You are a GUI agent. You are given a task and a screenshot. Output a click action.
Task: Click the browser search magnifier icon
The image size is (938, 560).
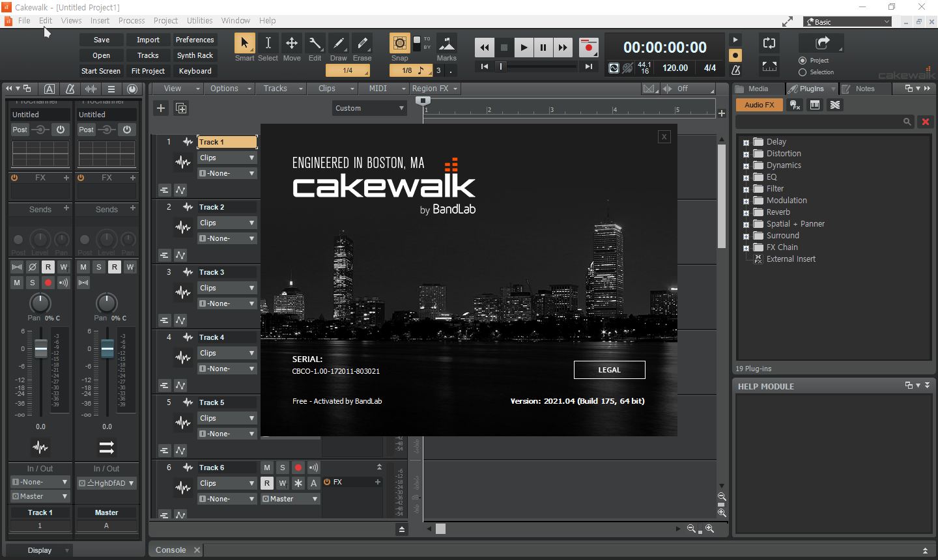pos(907,122)
